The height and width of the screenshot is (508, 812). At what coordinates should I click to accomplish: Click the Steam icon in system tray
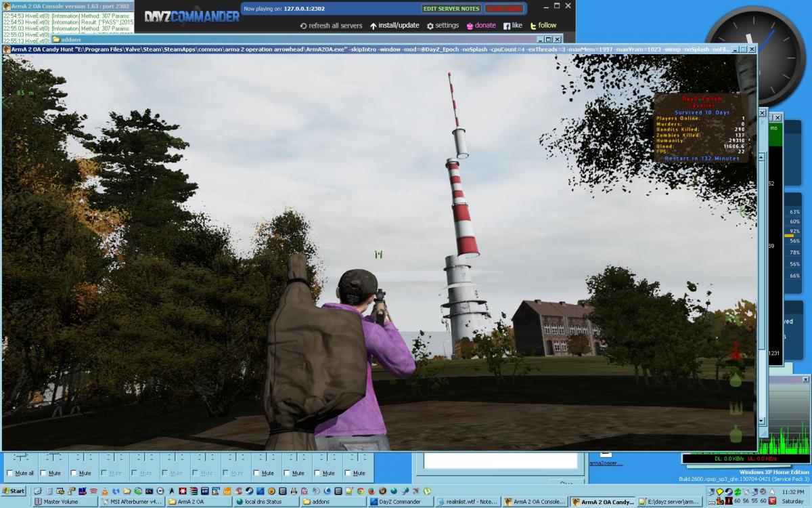(x=729, y=492)
